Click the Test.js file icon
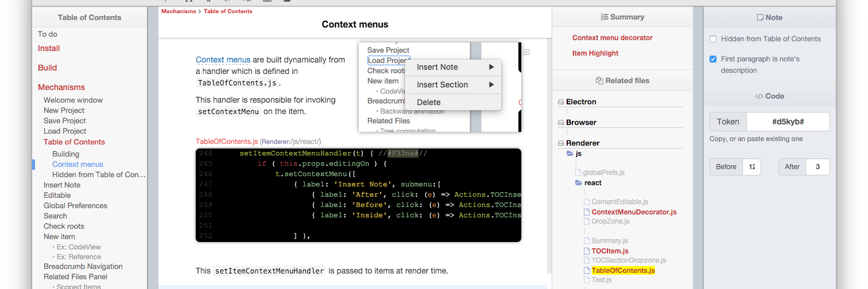 (x=587, y=280)
